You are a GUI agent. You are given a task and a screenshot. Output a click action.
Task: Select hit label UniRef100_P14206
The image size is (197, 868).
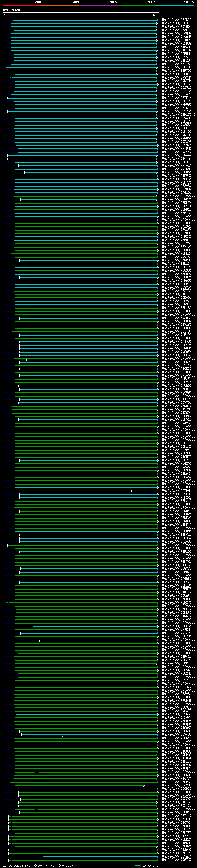click(x=177, y=464)
